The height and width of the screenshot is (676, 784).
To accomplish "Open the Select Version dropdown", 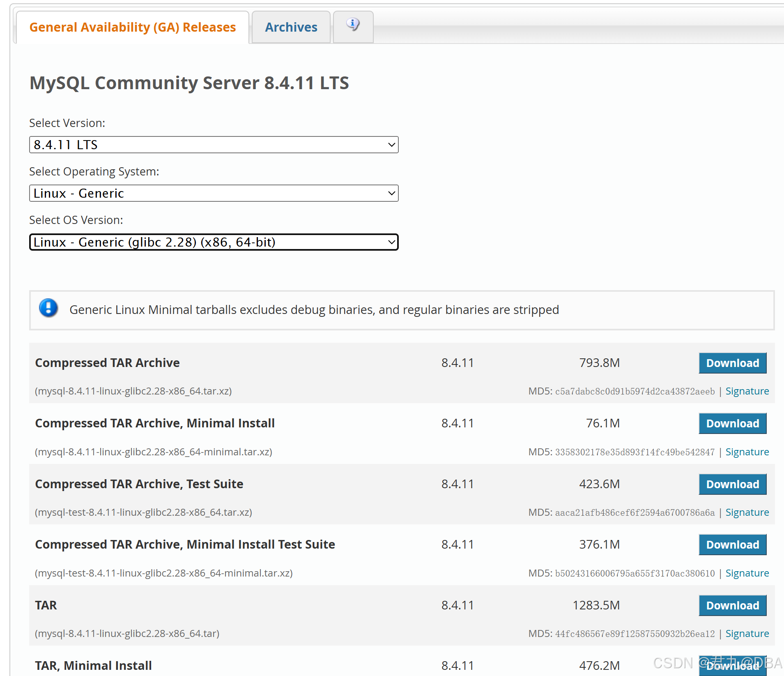I will point(214,145).
